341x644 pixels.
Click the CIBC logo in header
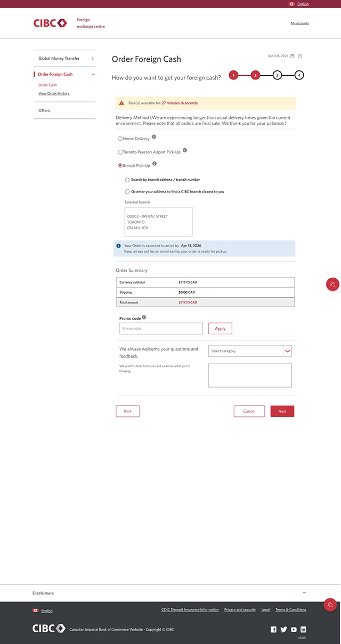click(x=50, y=23)
